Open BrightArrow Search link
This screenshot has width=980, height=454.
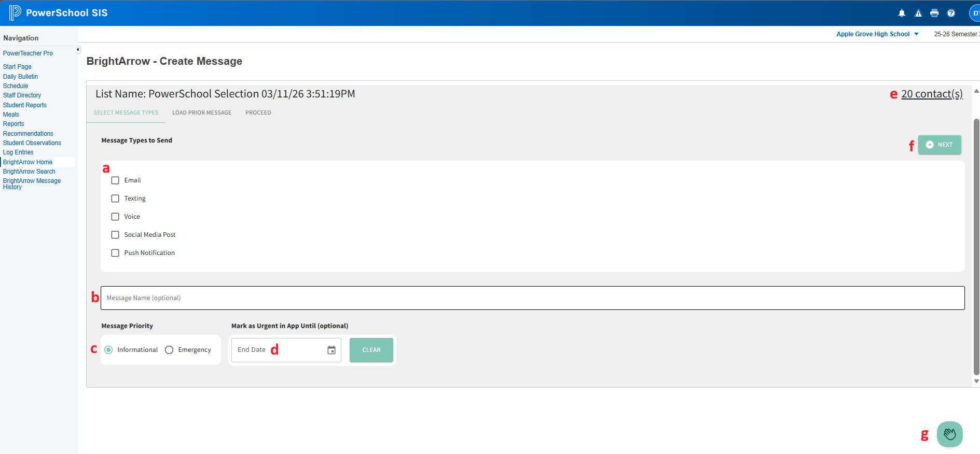point(29,172)
